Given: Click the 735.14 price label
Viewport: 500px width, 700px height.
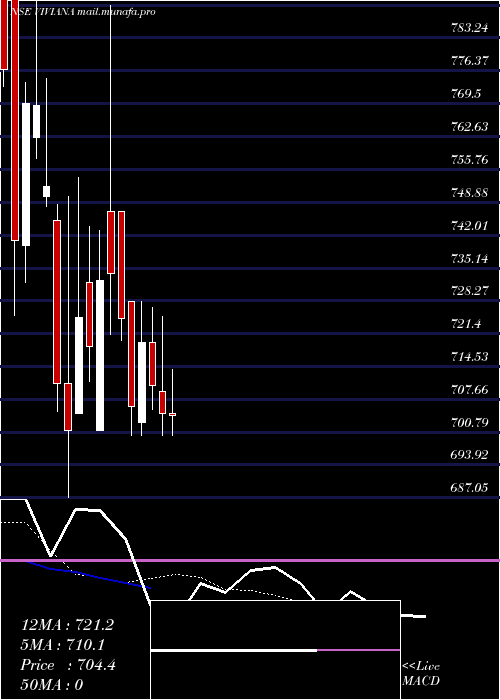Looking at the screenshot, I should (469, 258).
